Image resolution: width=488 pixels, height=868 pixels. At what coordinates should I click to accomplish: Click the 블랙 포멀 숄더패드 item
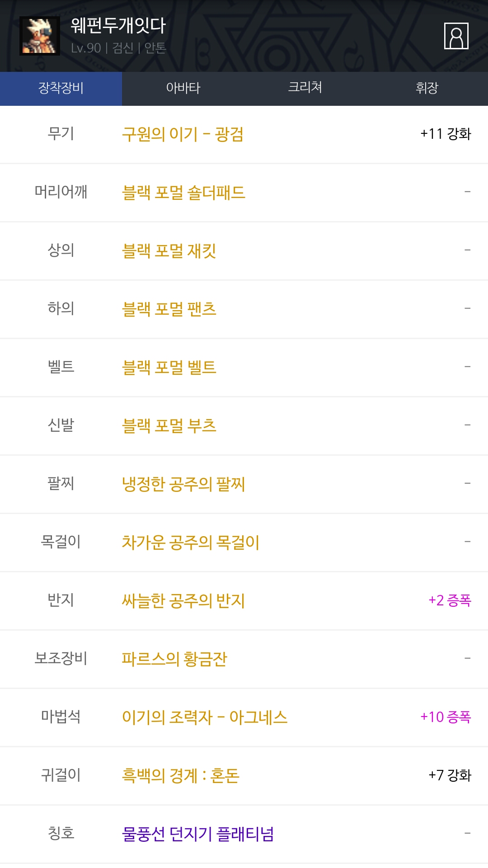click(183, 193)
